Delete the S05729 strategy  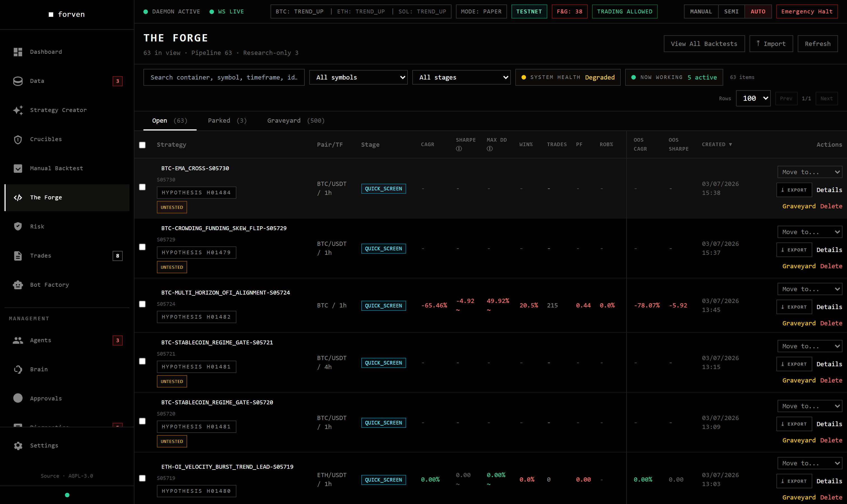pyautogui.click(x=831, y=266)
